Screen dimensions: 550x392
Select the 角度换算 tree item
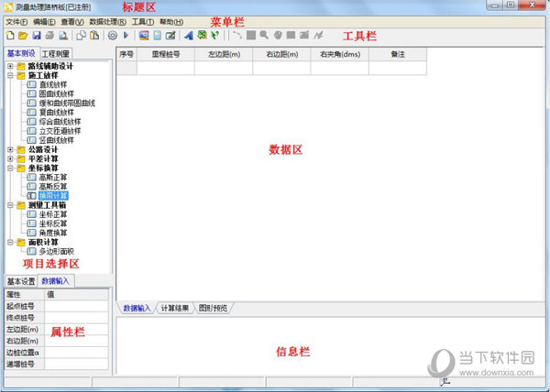pos(53,233)
